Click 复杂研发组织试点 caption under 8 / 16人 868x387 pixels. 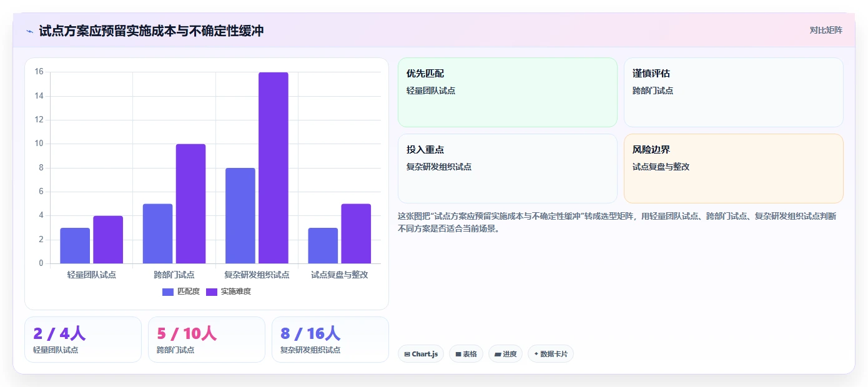click(x=310, y=350)
